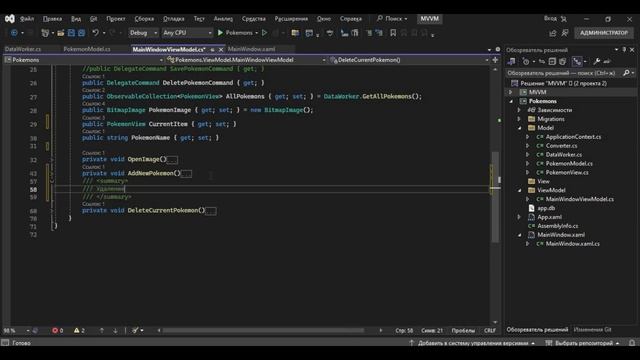Open the Расширения menu

[x=291, y=19]
